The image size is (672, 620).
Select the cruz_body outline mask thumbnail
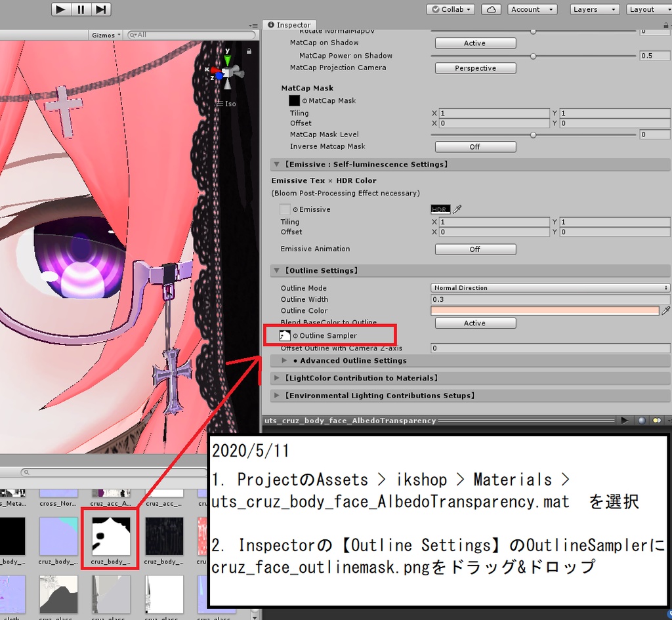110,538
